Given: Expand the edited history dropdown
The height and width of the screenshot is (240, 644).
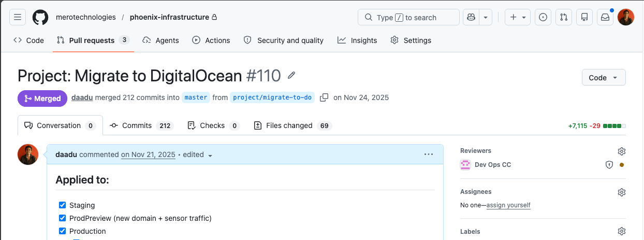Looking at the screenshot, I should point(198,154).
